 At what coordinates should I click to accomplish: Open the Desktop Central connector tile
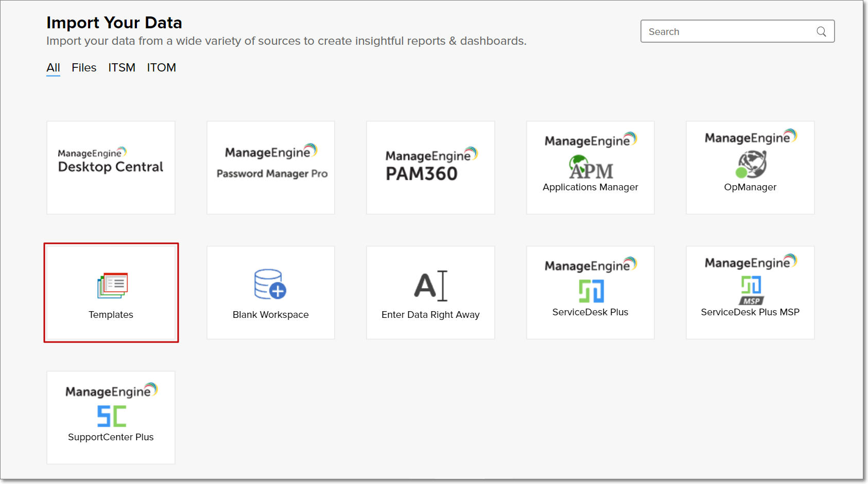coord(111,168)
